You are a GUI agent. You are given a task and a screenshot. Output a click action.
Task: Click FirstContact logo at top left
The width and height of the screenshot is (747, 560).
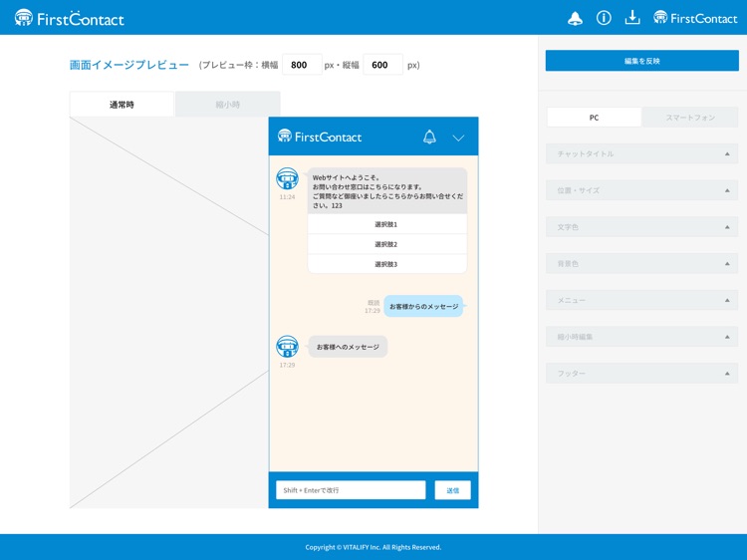click(x=69, y=18)
